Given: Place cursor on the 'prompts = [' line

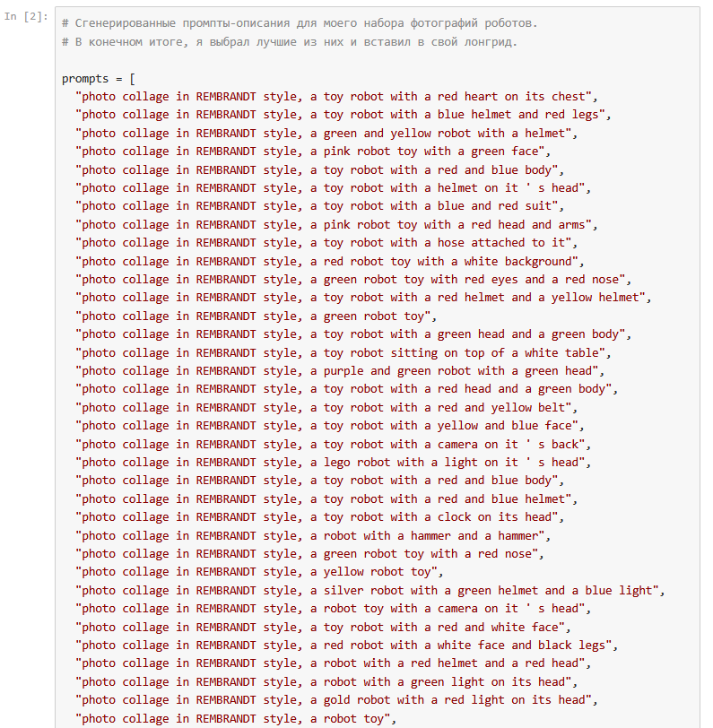Looking at the screenshot, I should tap(99, 78).
